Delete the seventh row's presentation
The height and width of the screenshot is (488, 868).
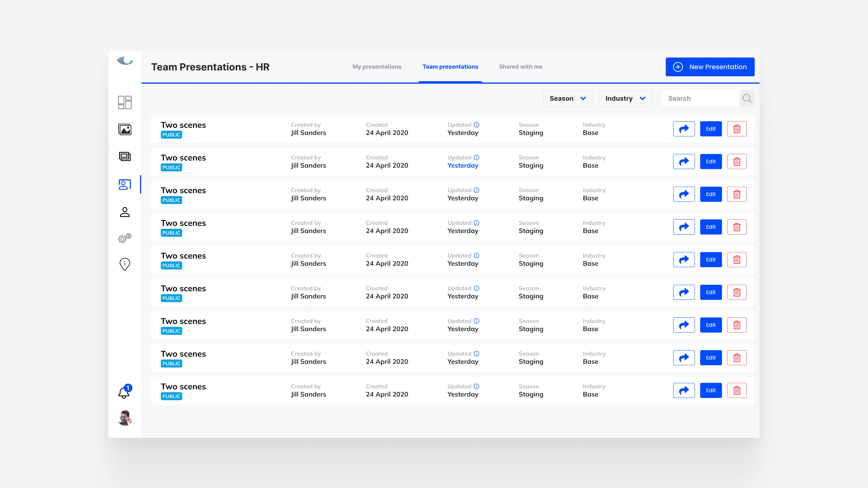[737, 325]
